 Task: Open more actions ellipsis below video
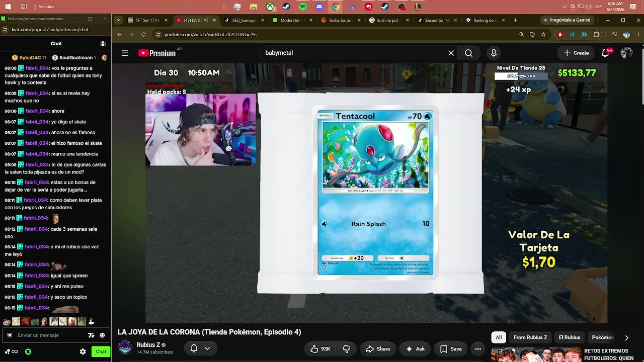pyautogui.click(x=478, y=349)
